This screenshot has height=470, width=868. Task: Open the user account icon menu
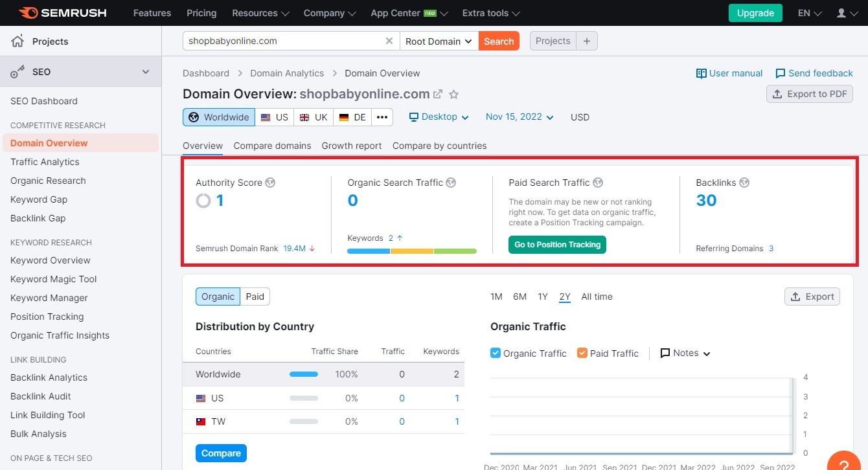[846, 13]
